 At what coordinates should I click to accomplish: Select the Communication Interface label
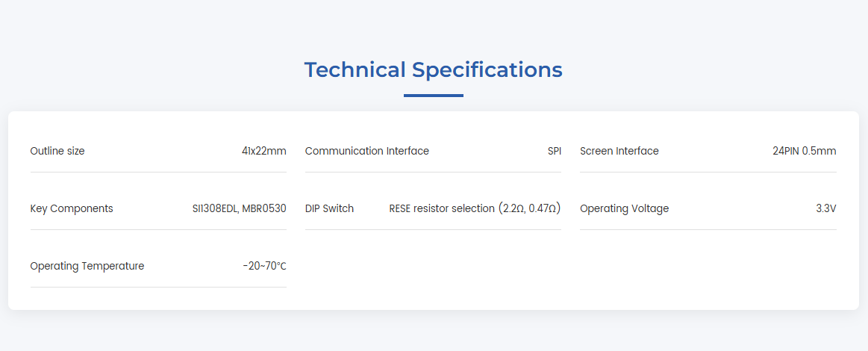[367, 151]
